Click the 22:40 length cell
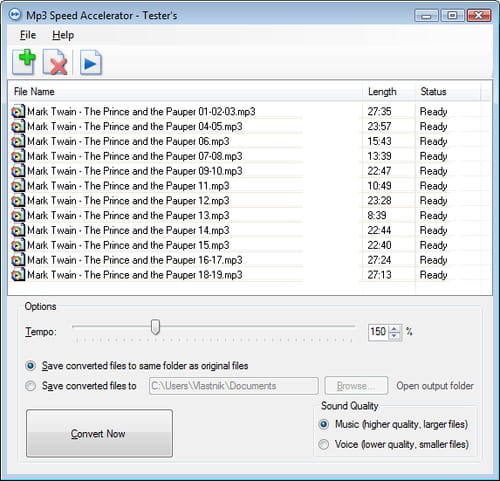This screenshot has width=500, height=481. (x=379, y=245)
